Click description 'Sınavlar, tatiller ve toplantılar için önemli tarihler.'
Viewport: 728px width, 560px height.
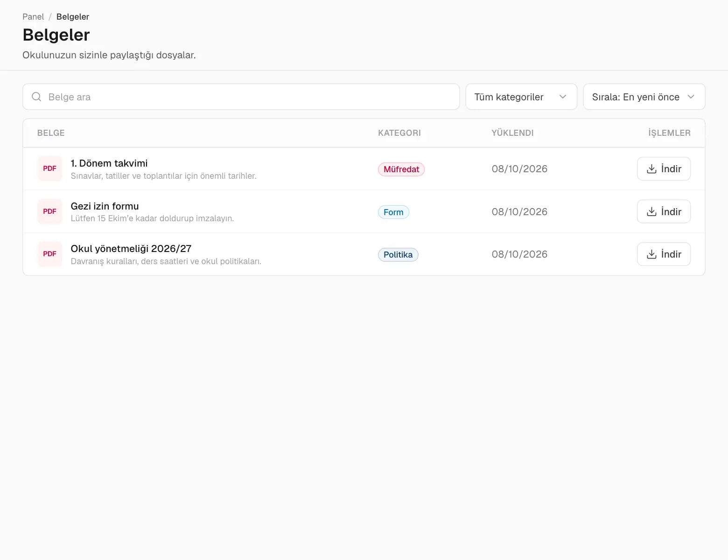tap(164, 176)
